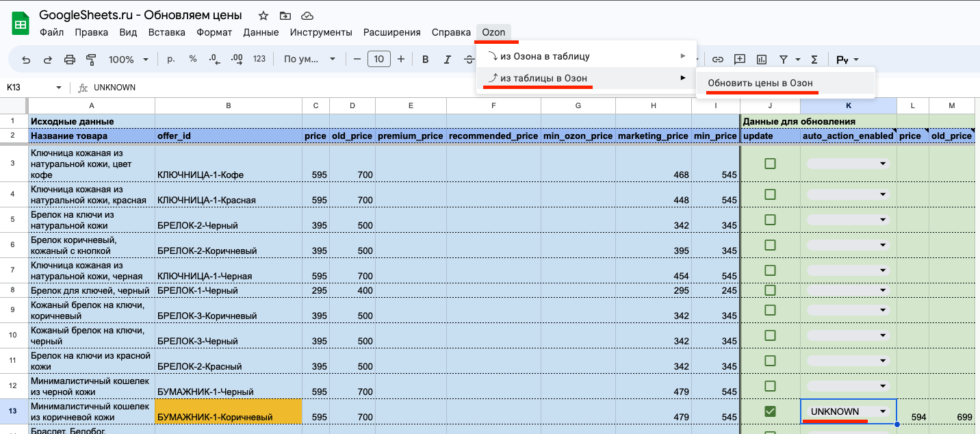The height and width of the screenshot is (434, 980).
Task: Select row 13 header
Action: click(x=13, y=411)
